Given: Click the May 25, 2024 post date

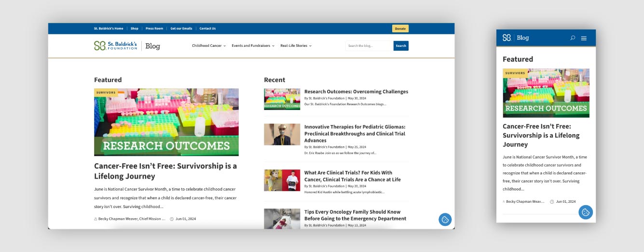Looking at the screenshot, I should tap(357, 147).
